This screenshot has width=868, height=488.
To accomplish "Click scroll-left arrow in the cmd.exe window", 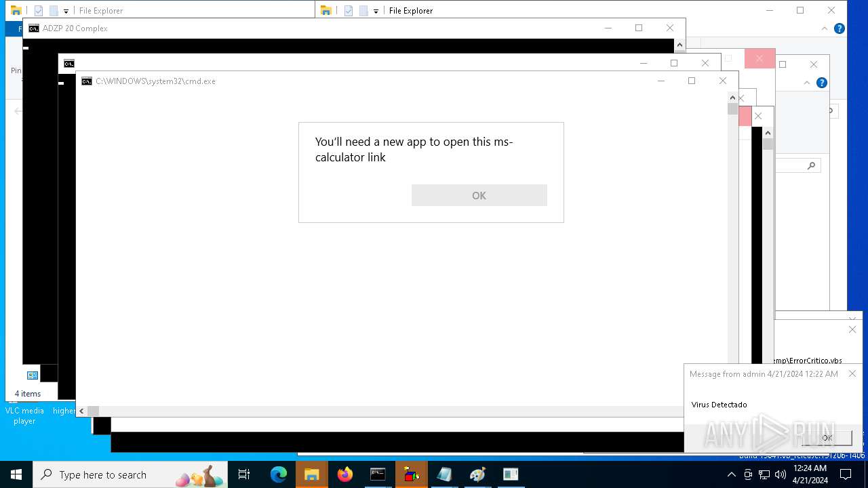I will 81,411.
